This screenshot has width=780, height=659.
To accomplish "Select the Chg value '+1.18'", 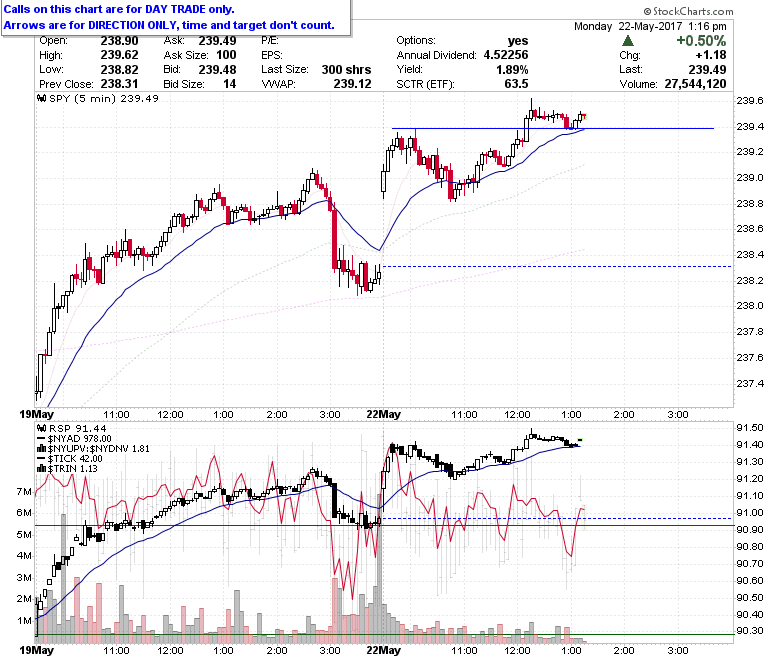I will (711, 55).
